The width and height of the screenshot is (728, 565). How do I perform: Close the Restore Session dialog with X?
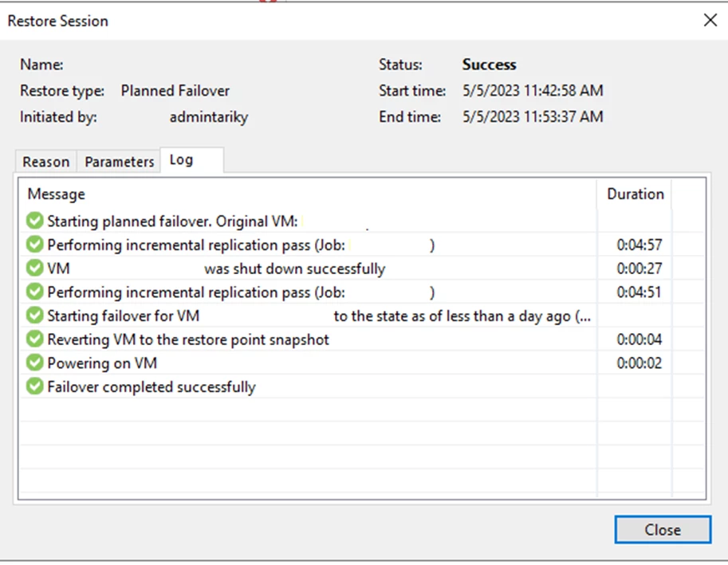tap(710, 21)
